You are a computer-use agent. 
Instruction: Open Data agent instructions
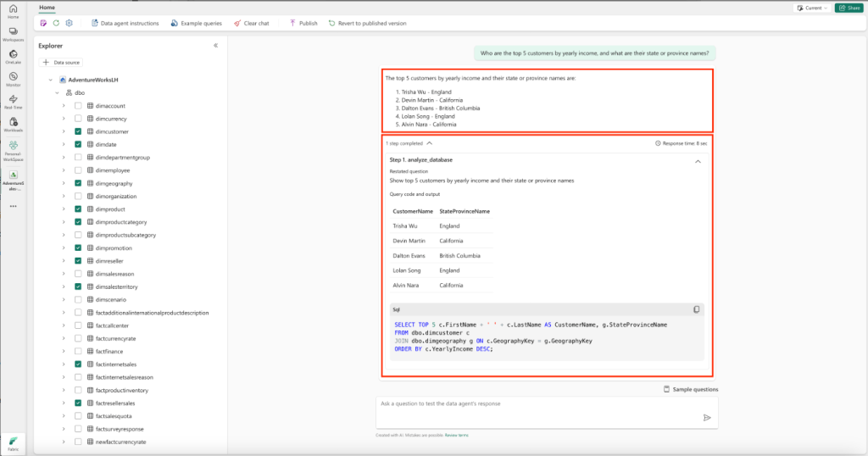coord(125,23)
